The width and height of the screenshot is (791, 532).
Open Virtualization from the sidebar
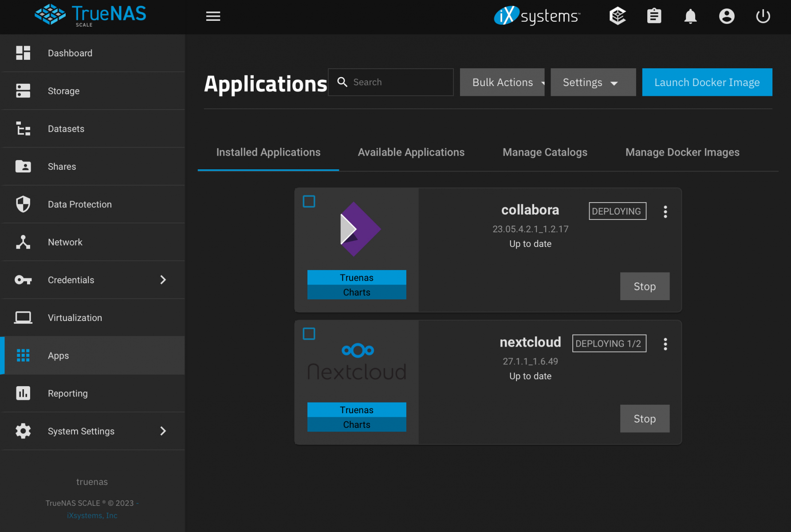[93, 317]
